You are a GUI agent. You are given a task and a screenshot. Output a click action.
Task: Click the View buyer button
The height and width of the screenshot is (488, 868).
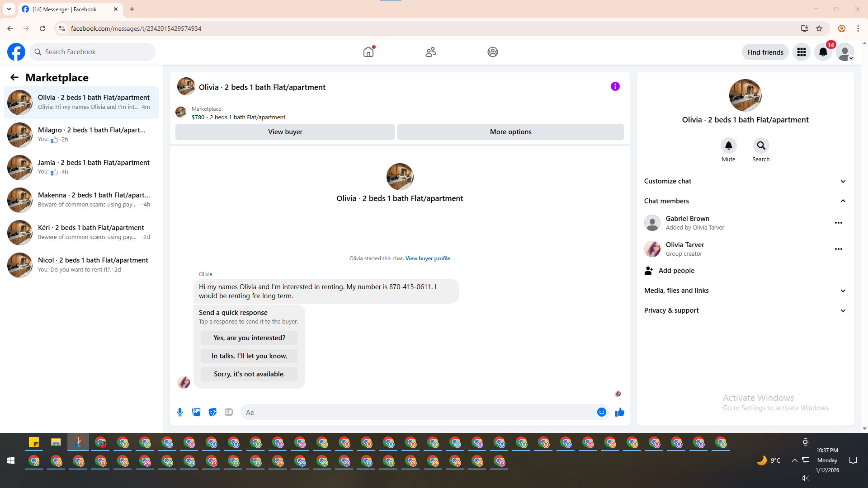click(x=285, y=132)
